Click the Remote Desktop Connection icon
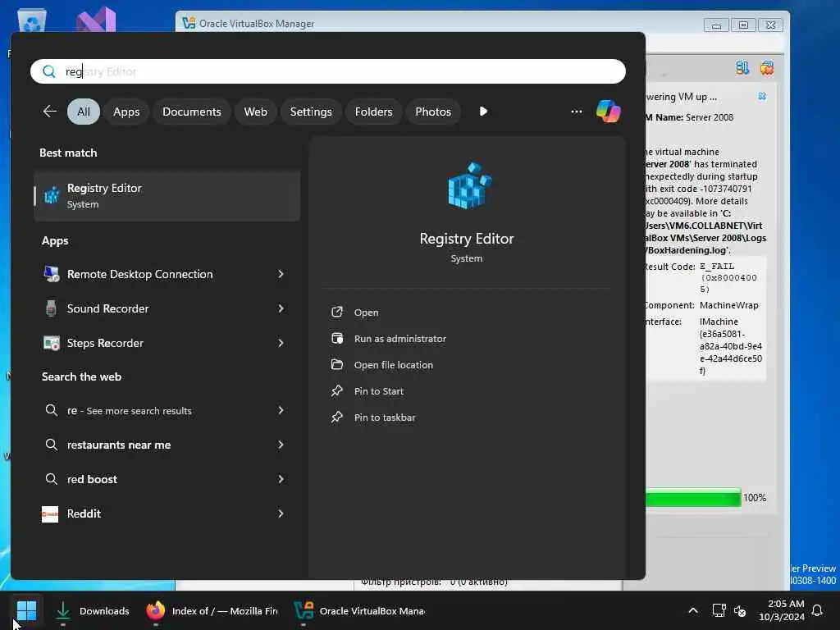Viewport: 840px width, 630px height. [x=52, y=274]
